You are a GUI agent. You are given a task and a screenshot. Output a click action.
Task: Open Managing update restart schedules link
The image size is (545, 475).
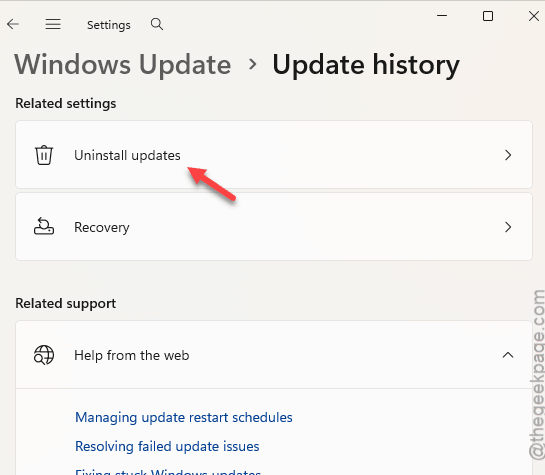click(x=184, y=417)
